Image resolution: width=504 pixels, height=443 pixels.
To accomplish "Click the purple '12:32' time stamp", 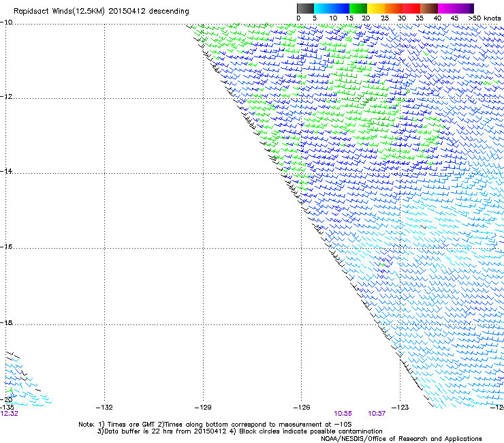I will tap(9, 414).
